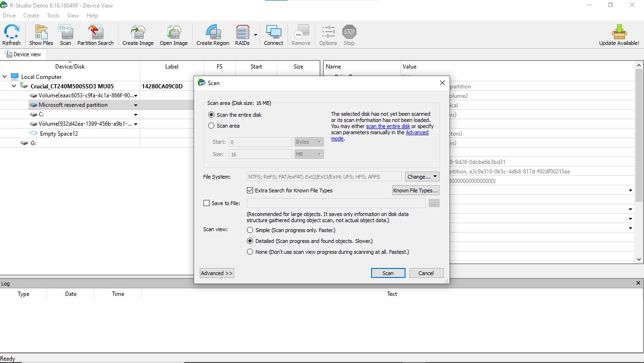This screenshot has height=363, width=644.
Task: Close the Scan dialog
Action: click(x=442, y=83)
